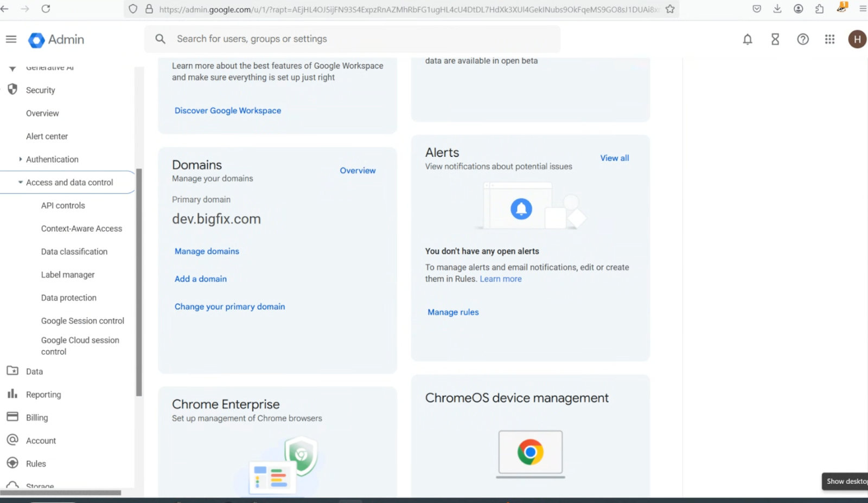Image resolution: width=868 pixels, height=503 pixels.
Task: Click the account avatar with letter H
Action: tap(857, 40)
